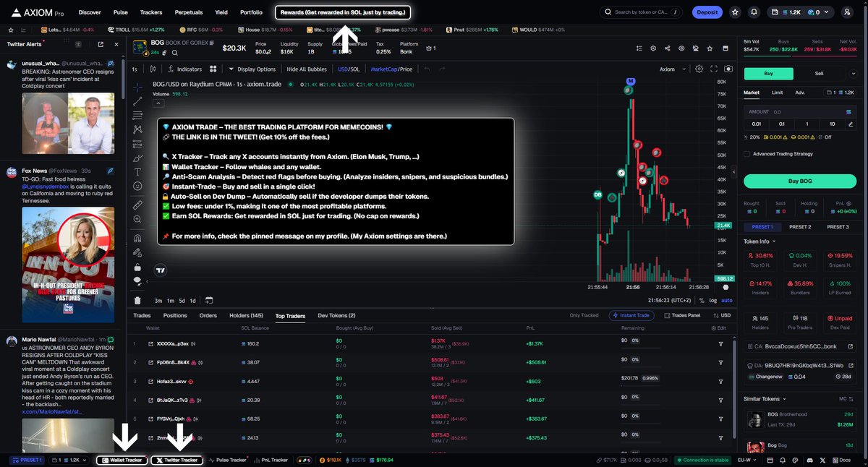
Task: Switch to the Dev Tokens (2) tab
Action: tap(336, 316)
